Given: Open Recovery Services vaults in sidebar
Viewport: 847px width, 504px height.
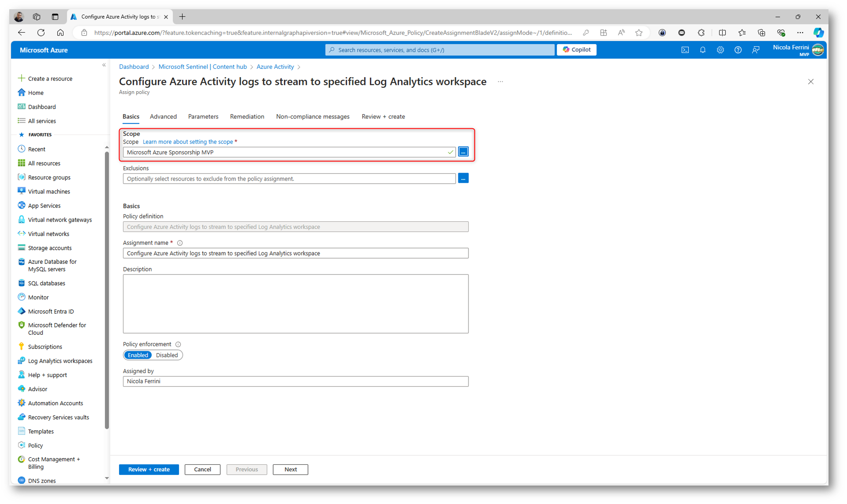Looking at the screenshot, I should coord(58,418).
